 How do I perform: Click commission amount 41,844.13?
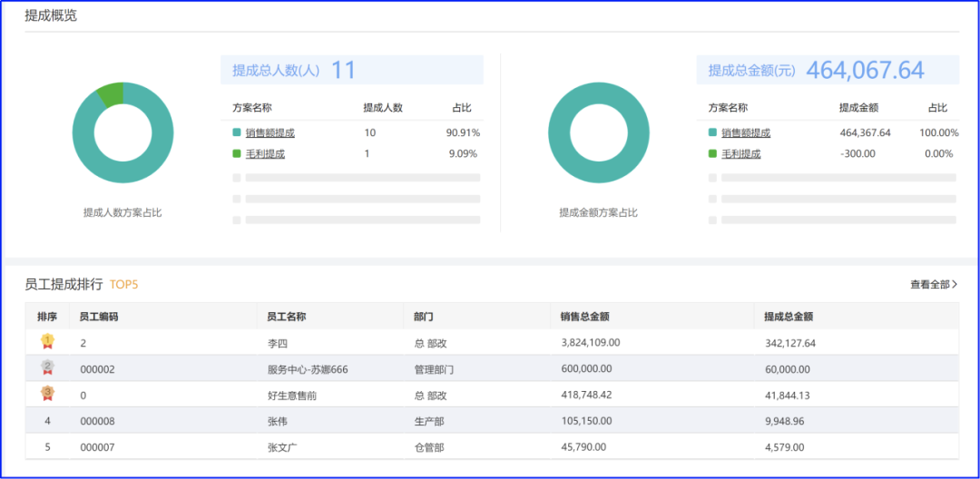pos(788,396)
